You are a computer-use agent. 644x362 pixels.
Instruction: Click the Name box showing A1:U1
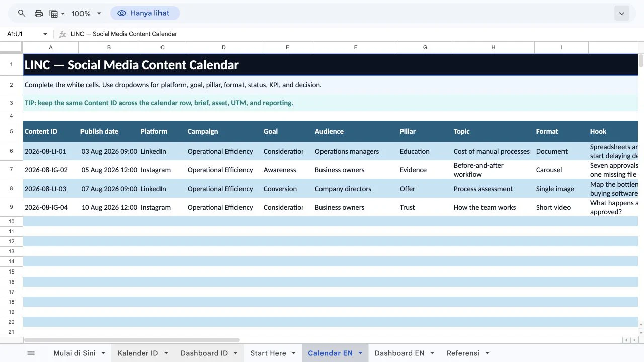tap(23, 34)
